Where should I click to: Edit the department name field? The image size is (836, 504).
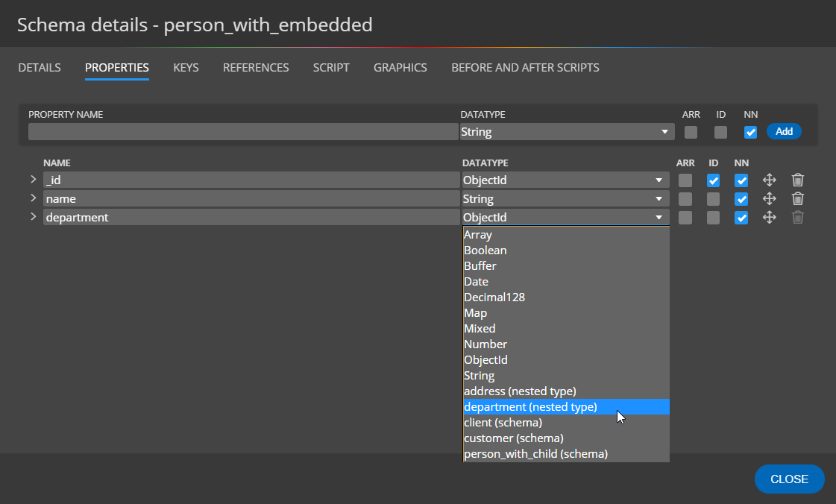(x=251, y=218)
